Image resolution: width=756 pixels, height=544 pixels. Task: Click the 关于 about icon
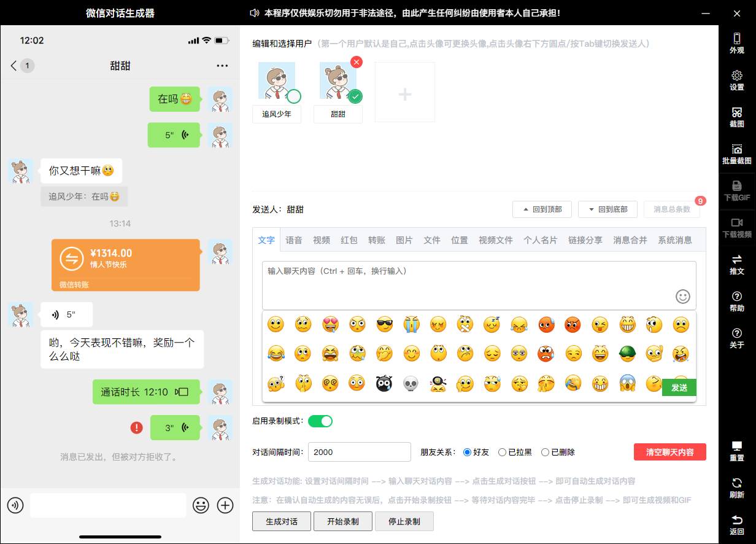(736, 339)
